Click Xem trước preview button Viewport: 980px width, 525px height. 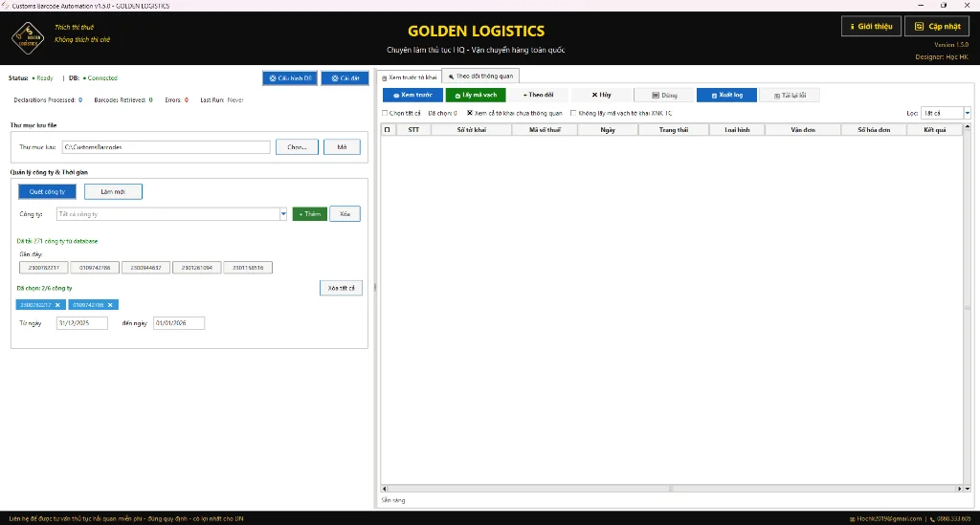click(x=412, y=95)
